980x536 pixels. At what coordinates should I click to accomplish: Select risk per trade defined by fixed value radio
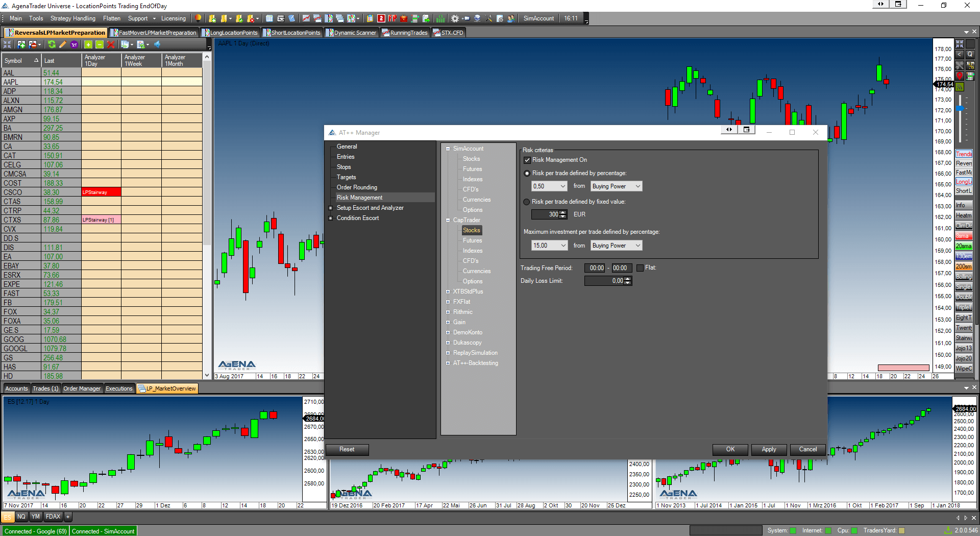[527, 202]
